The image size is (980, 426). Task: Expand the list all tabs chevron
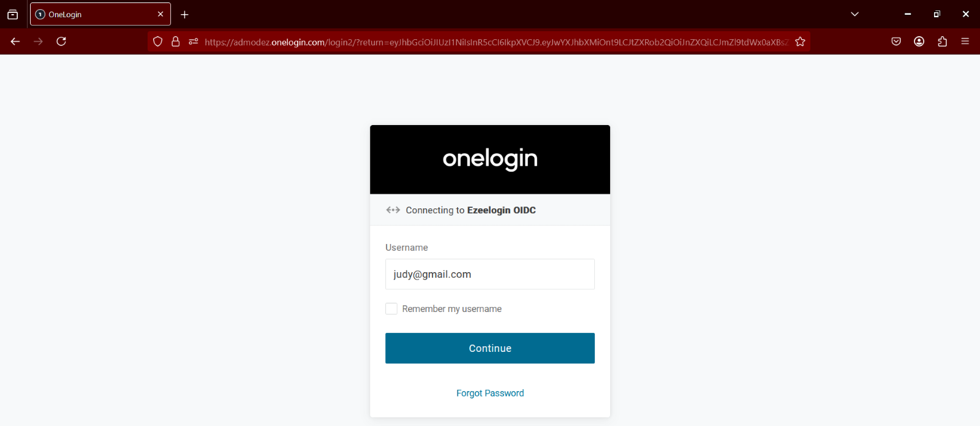tap(855, 14)
